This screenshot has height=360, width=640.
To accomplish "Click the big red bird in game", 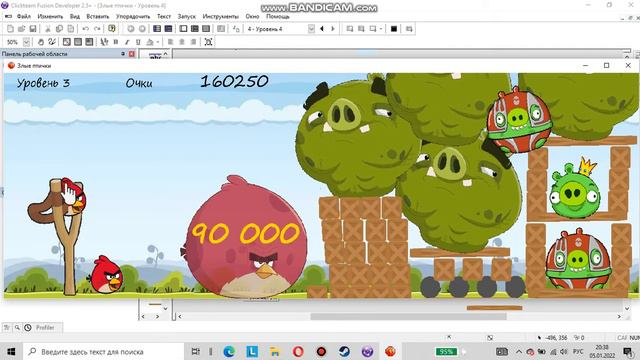I will click(245, 237).
